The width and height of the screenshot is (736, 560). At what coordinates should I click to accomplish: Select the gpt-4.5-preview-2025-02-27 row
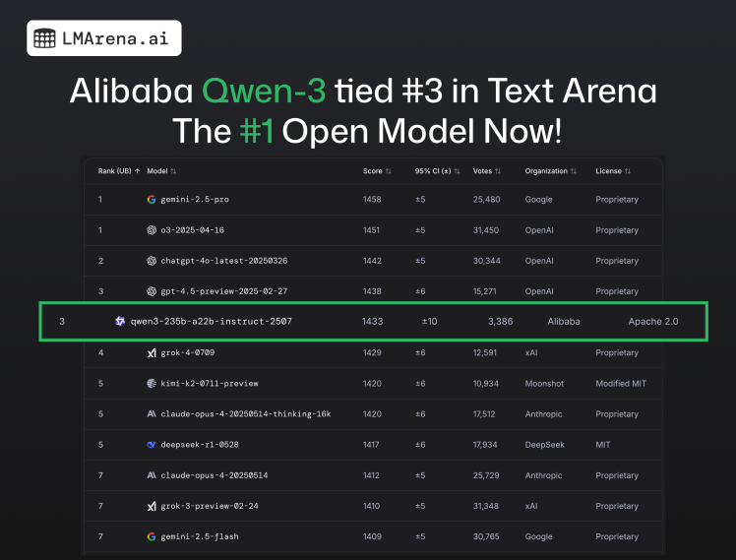click(373, 291)
